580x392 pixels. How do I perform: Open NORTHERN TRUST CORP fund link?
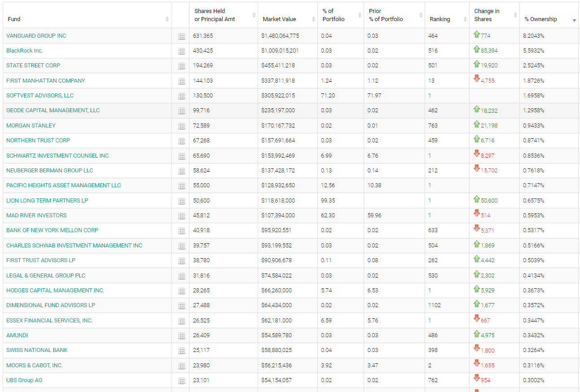click(38, 141)
